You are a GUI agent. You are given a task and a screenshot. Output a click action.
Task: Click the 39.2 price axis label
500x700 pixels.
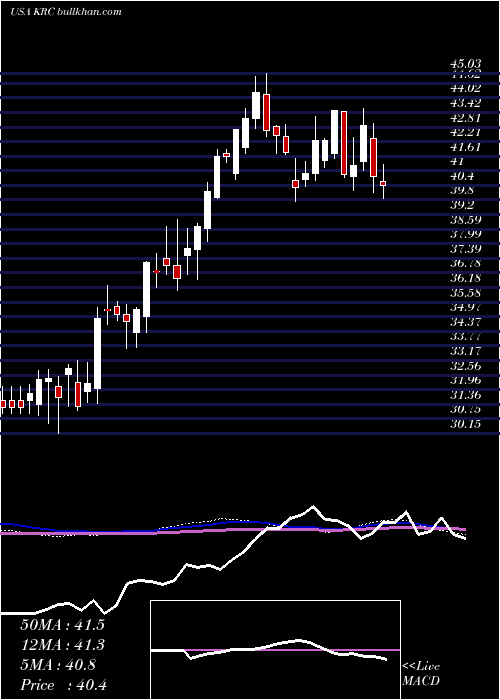(465, 205)
